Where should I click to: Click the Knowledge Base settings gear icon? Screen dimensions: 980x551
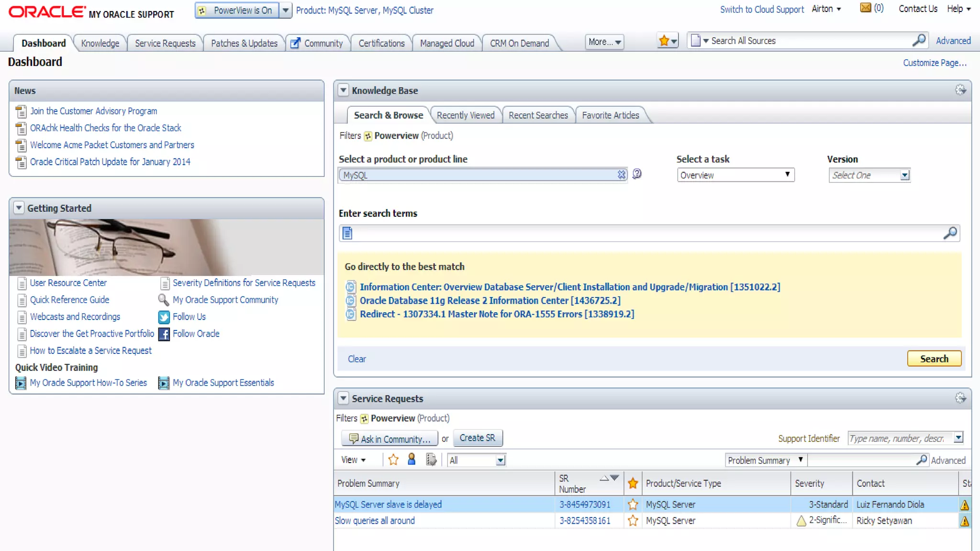(x=960, y=90)
